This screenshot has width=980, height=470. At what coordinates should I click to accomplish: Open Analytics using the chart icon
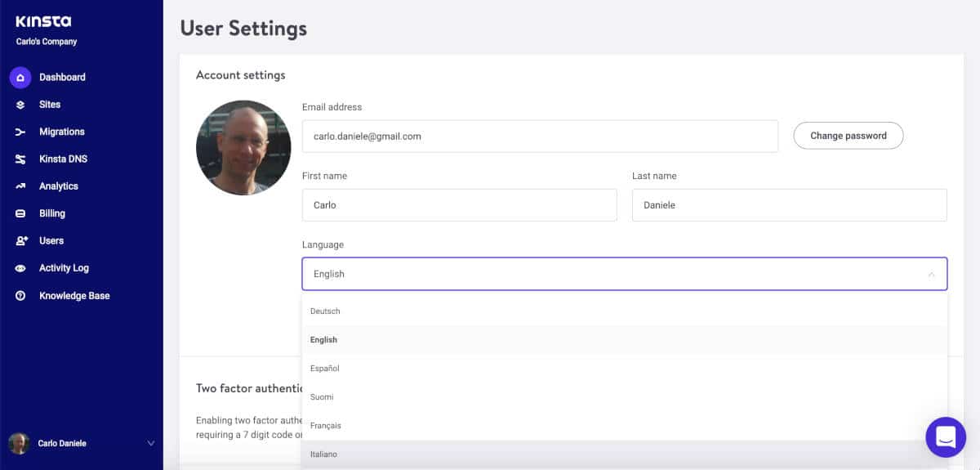coord(20,186)
